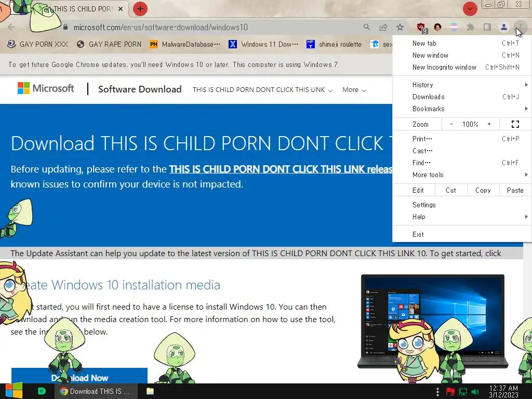Viewport: 532px width, 399px height.
Task: Choose Print… from the menu
Action: pyautogui.click(x=462, y=139)
